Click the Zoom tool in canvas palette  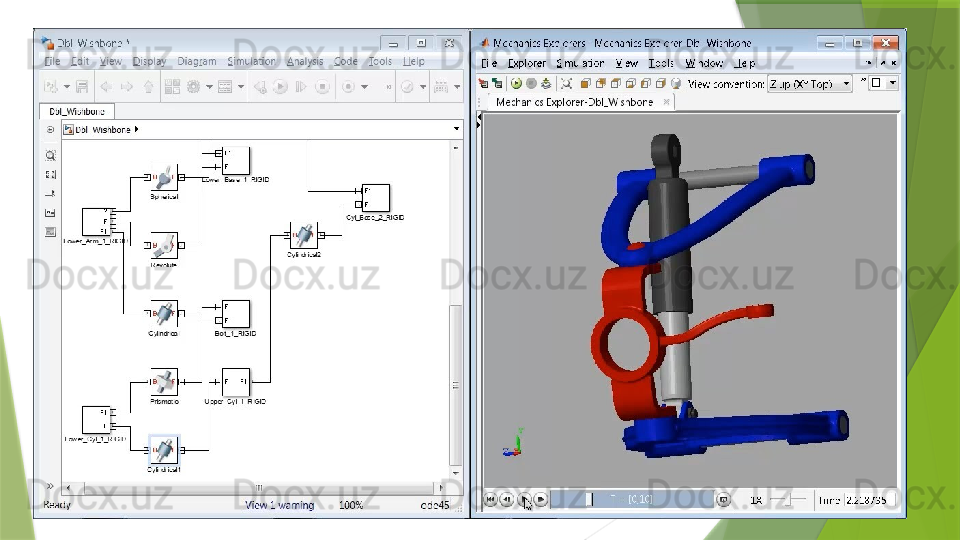[51, 156]
